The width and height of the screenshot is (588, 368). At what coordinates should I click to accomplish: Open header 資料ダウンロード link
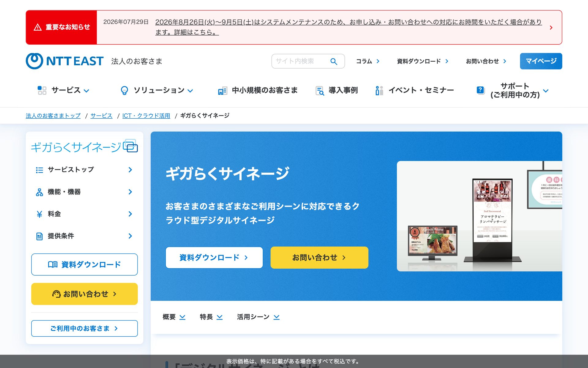423,61
